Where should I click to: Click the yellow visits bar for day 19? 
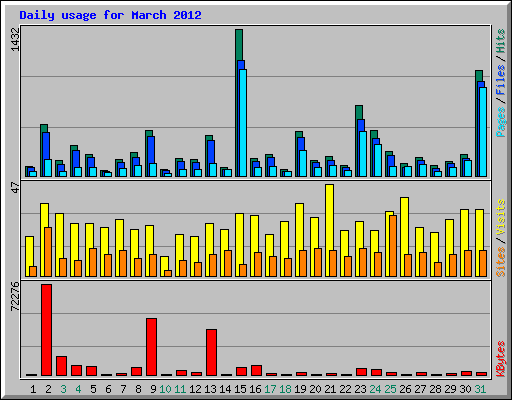pos(299,227)
